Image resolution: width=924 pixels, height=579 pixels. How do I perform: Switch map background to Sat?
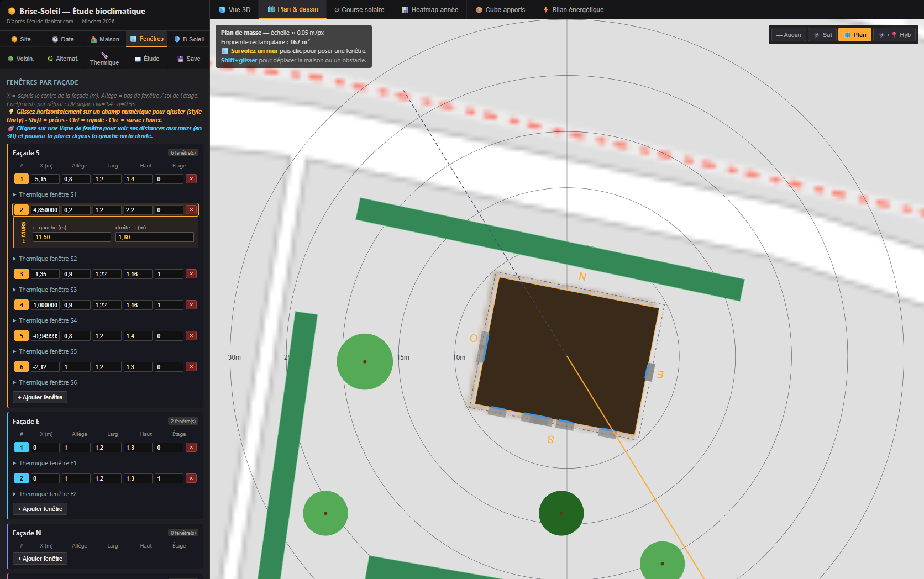point(822,35)
